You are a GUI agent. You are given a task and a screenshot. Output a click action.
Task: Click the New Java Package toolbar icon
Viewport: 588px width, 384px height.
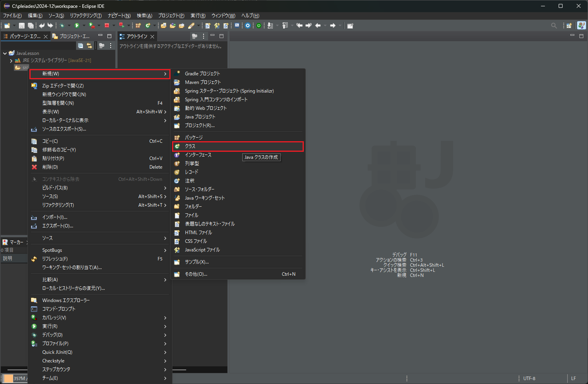(138, 25)
